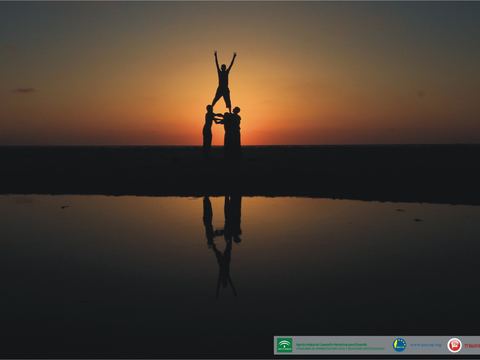Click the red circular logo in banner
The width and height of the screenshot is (480, 360).
pos(454,345)
